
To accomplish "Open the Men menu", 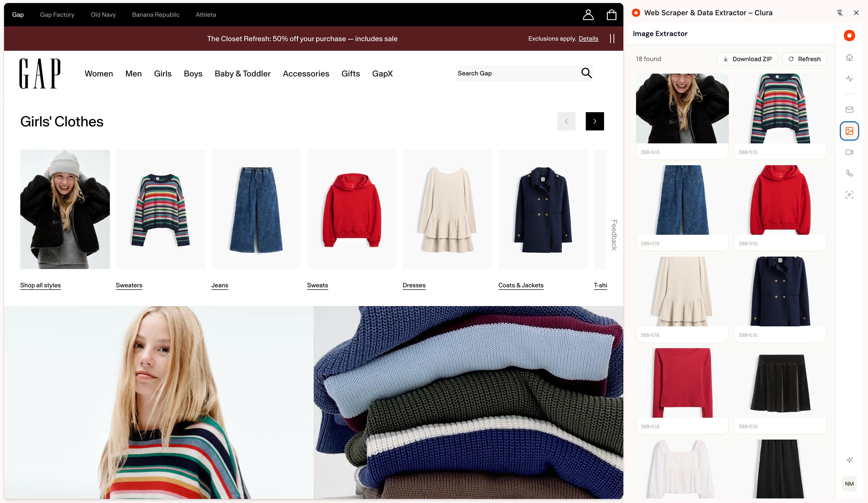I will [x=133, y=74].
